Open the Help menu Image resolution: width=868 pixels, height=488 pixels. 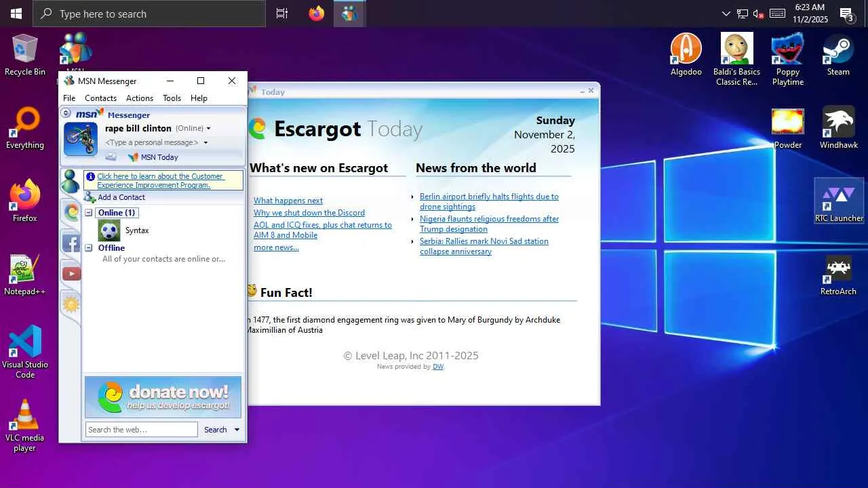coord(199,98)
